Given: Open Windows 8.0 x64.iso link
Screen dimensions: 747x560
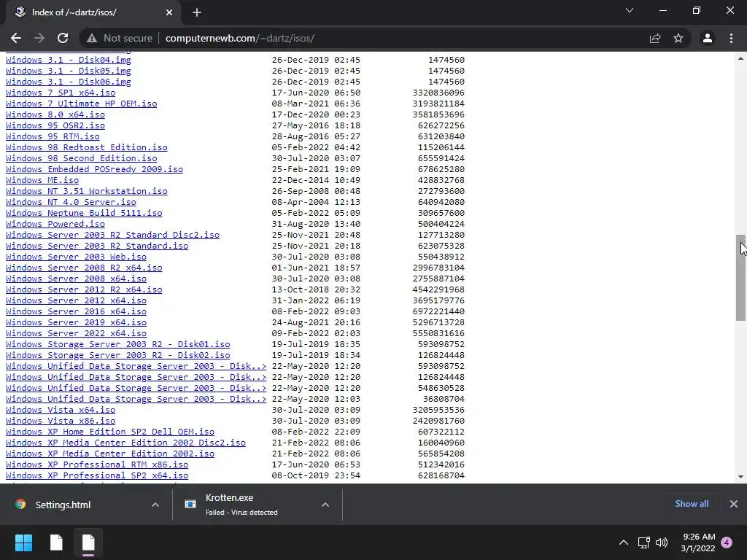Looking at the screenshot, I should point(55,114).
